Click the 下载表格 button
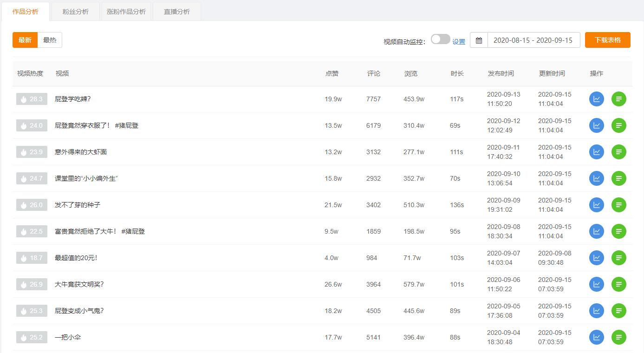 607,40
